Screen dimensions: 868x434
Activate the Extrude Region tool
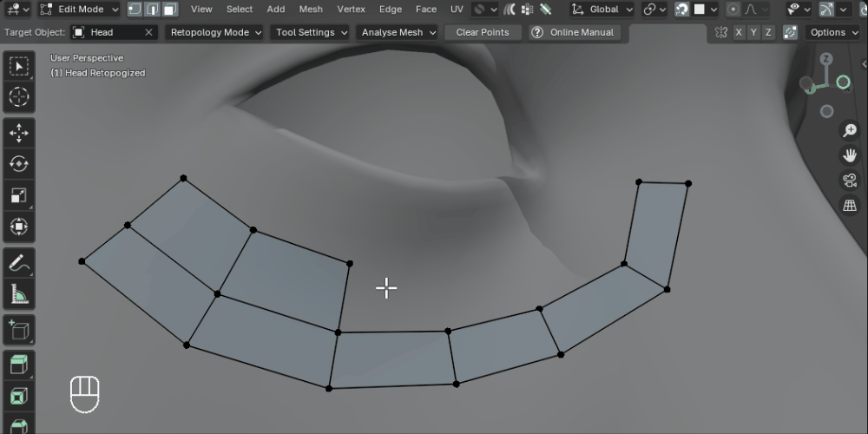coord(19,365)
